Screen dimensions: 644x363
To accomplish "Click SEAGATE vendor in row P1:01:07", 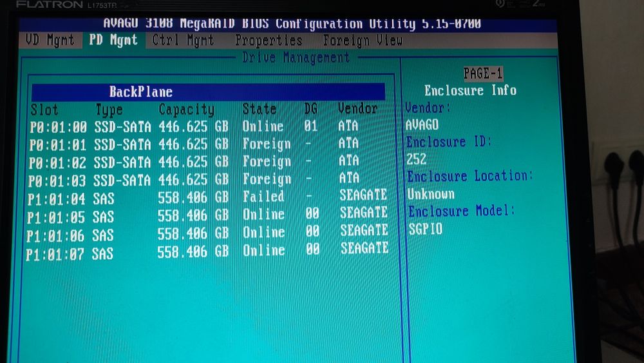I will (365, 248).
